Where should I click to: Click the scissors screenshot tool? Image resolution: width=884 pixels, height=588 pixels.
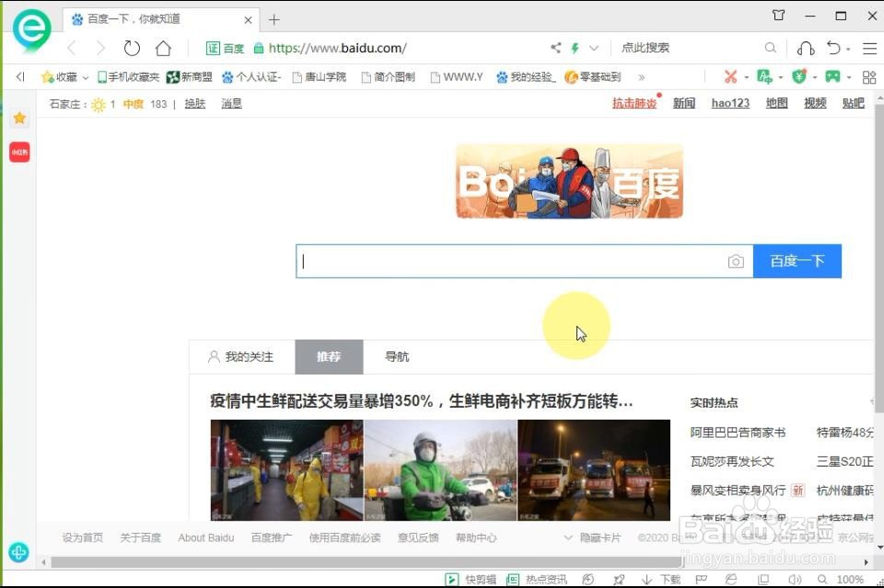(730, 76)
